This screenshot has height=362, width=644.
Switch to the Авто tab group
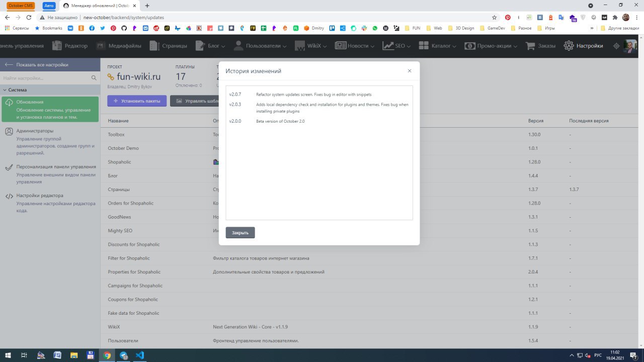coord(49,6)
